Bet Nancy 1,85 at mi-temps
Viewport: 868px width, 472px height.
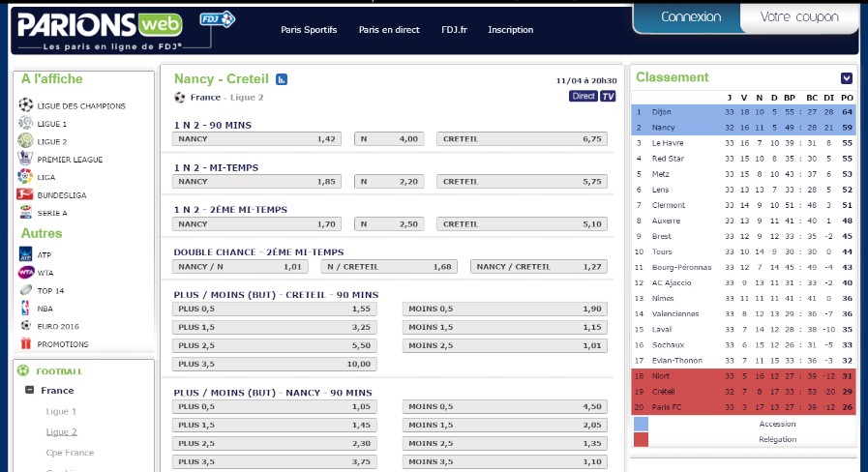click(x=256, y=182)
